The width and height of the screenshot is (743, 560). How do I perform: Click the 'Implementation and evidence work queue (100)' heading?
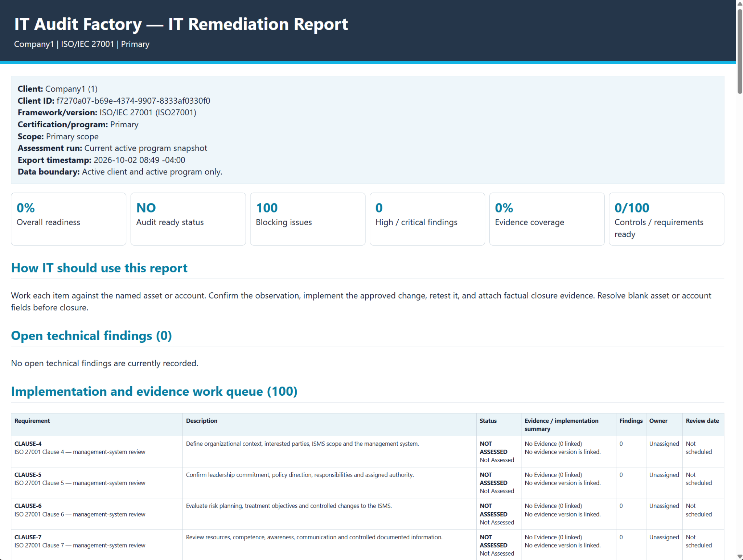tap(154, 392)
